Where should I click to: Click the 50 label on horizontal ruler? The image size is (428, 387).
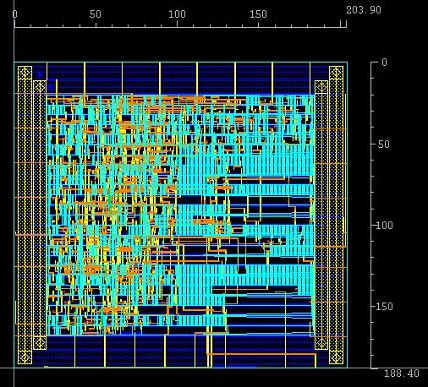click(x=95, y=14)
